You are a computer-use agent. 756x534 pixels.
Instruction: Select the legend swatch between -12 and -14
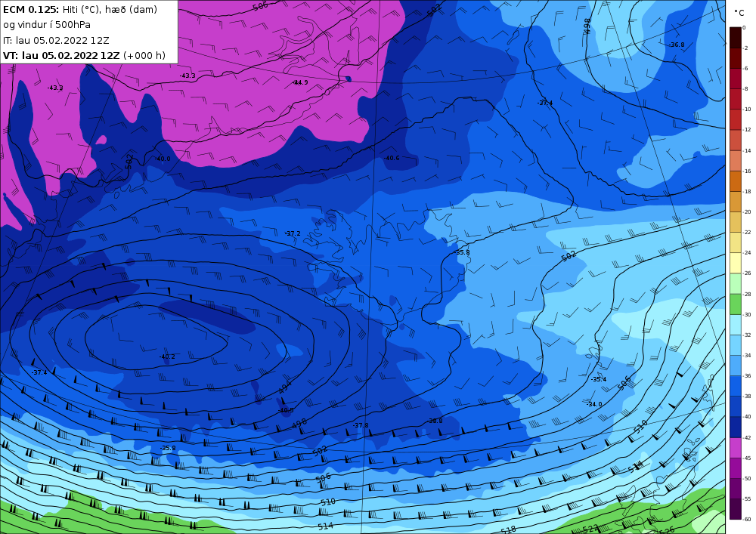pyautogui.click(x=736, y=140)
